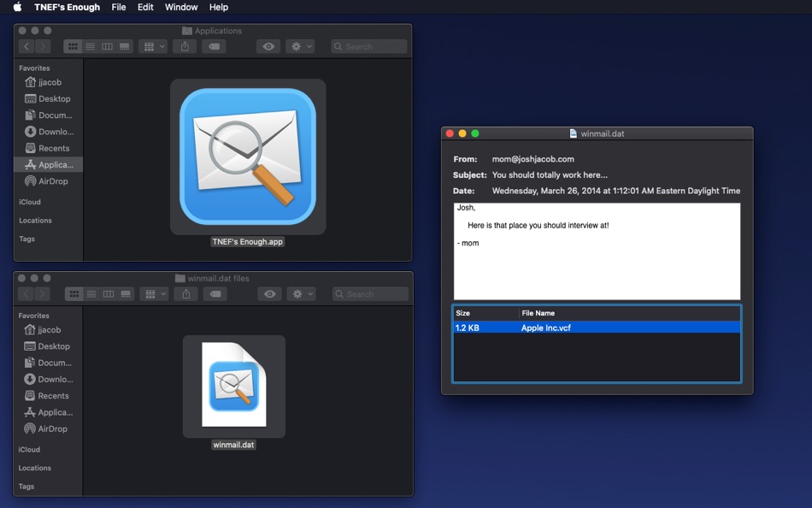Open Action gear menu in Applications window
812x508 pixels.
point(300,47)
